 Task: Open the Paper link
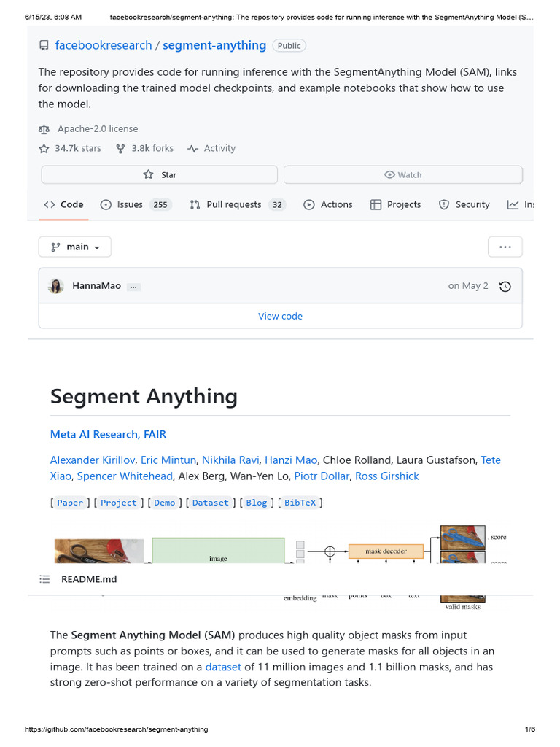coord(70,503)
